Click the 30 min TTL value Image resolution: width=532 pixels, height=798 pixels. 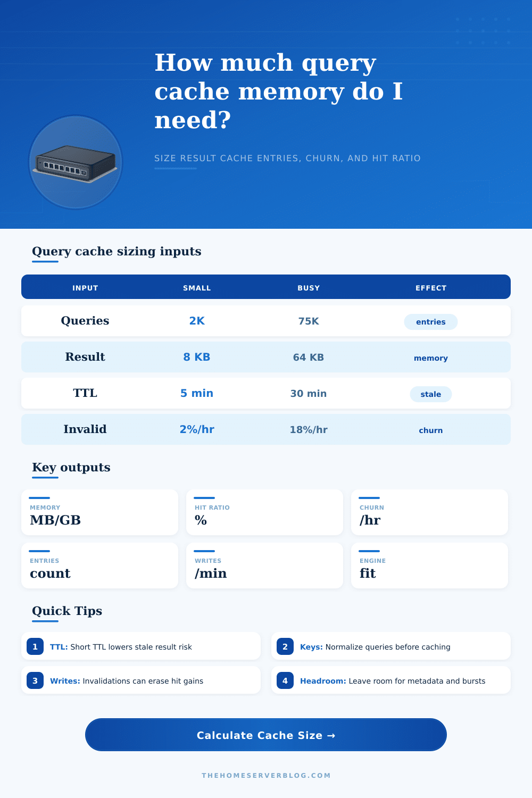(x=309, y=394)
